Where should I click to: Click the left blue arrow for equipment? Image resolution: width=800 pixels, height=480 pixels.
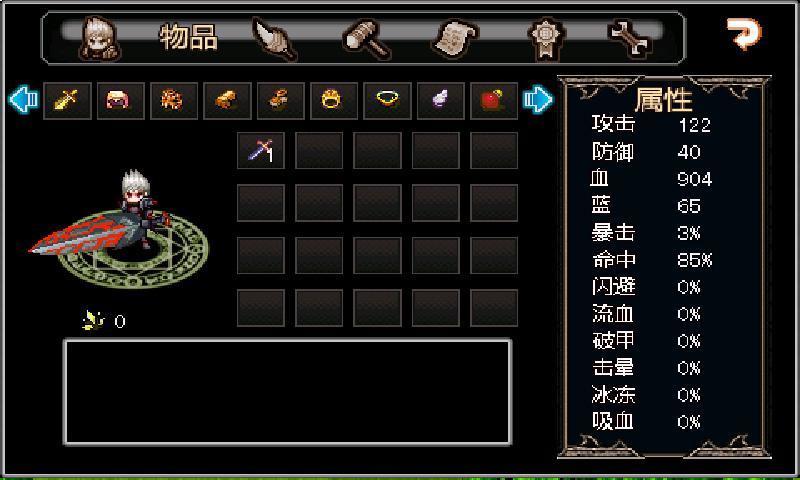pyautogui.click(x=23, y=99)
